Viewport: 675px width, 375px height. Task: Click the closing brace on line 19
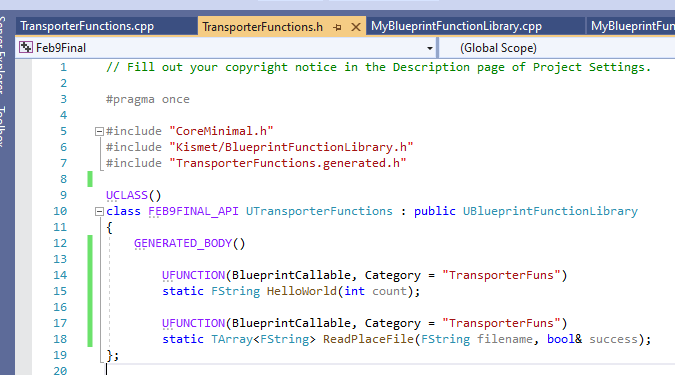point(109,356)
